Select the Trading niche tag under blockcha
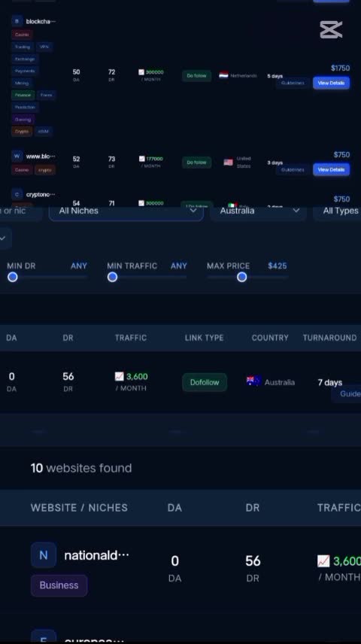The image size is (361, 644). (23, 47)
